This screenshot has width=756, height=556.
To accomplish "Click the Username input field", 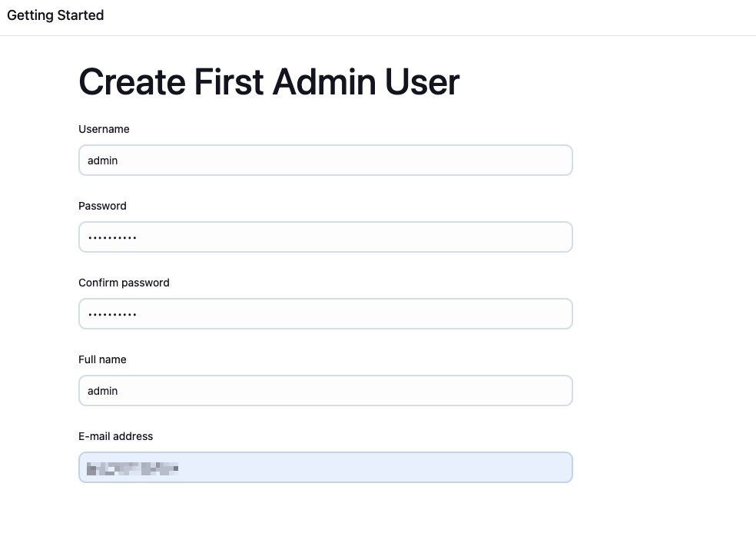I will [325, 161].
